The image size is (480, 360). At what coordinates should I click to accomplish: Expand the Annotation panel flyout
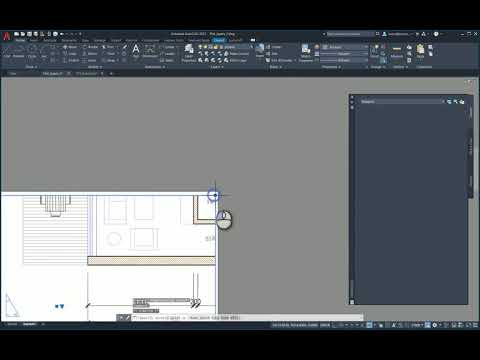click(155, 67)
